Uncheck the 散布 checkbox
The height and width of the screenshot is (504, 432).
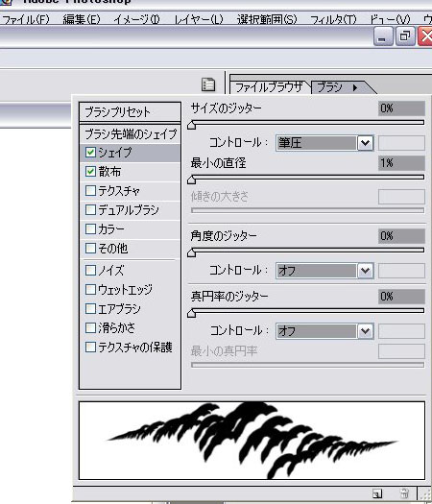pos(90,171)
